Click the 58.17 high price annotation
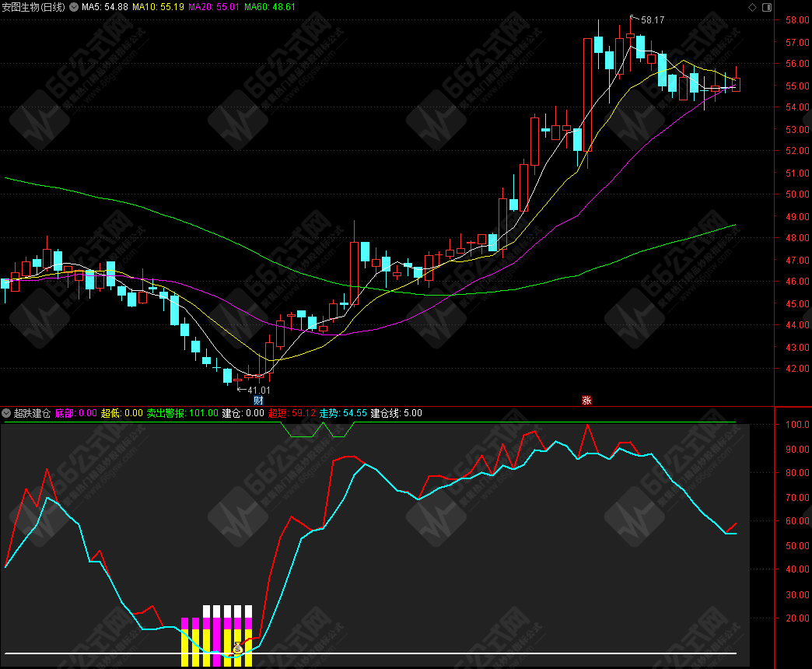812x669 pixels. pyautogui.click(x=653, y=20)
